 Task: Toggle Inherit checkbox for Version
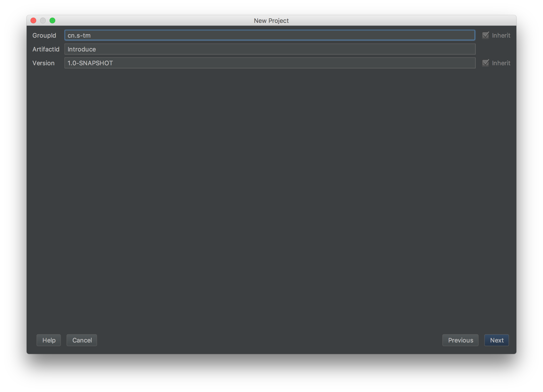[x=486, y=63]
